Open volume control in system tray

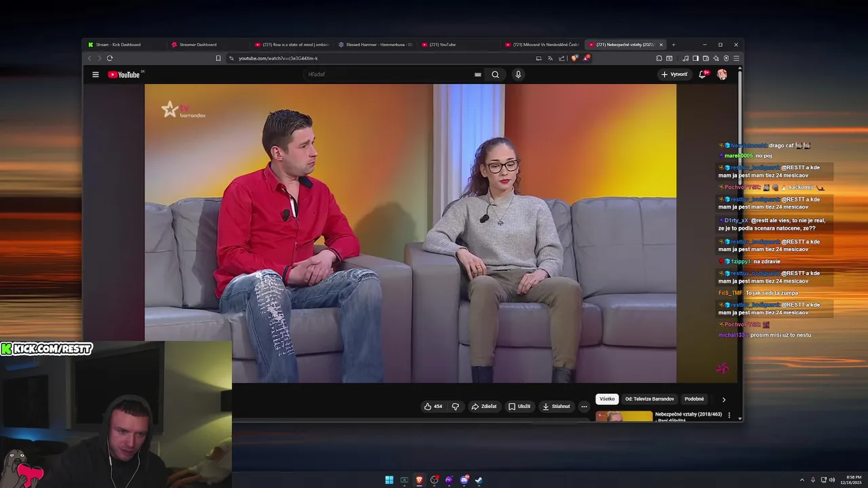(x=831, y=480)
